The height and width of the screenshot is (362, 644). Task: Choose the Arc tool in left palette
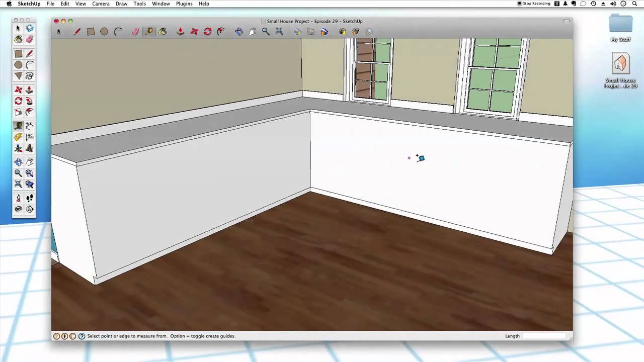click(x=30, y=65)
